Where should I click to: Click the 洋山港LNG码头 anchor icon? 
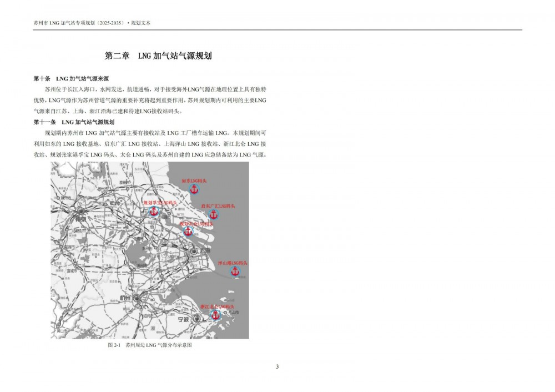coord(235,272)
